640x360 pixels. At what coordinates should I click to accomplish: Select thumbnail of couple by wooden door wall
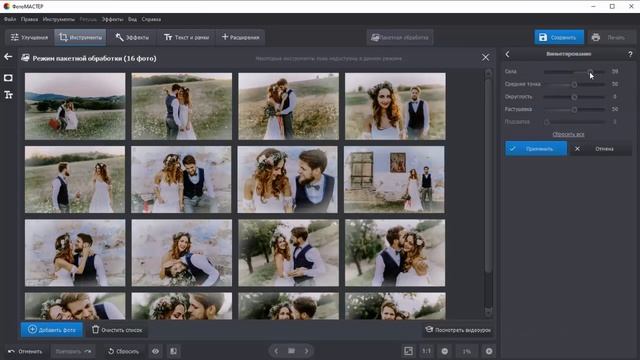[394, 180]
